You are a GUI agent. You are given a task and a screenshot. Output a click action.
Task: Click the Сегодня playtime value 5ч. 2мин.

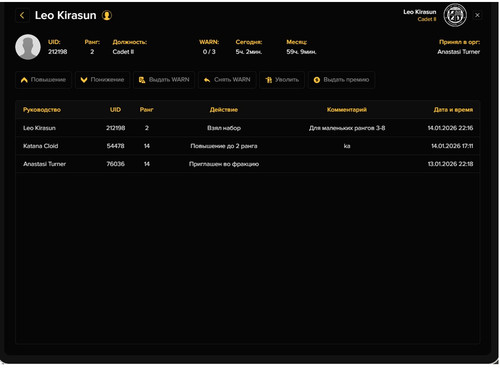click(x=249, y=52)
